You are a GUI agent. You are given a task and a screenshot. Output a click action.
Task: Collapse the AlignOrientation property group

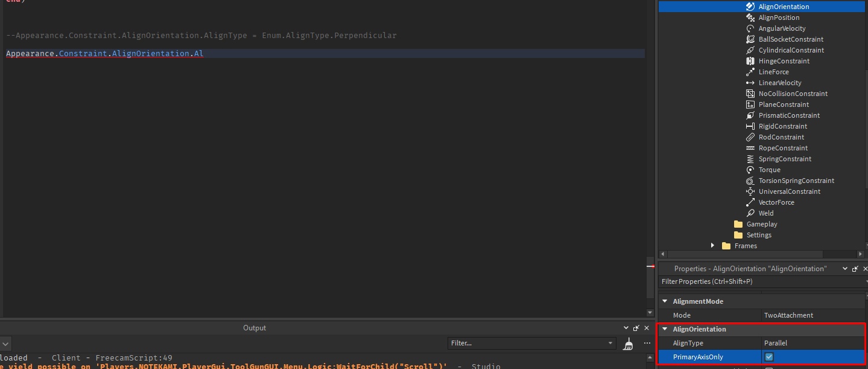pos(664,329)
